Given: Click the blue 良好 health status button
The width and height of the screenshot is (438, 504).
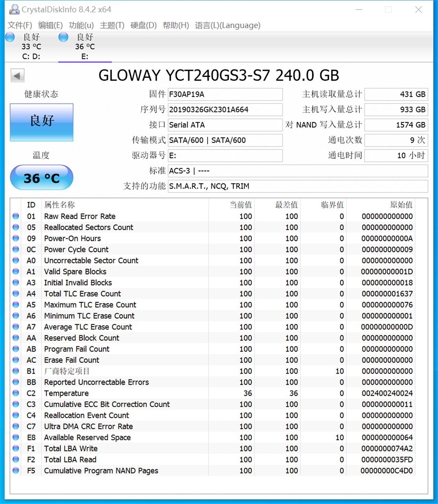Looking at the screenshot, I should (x=41, y=122).
